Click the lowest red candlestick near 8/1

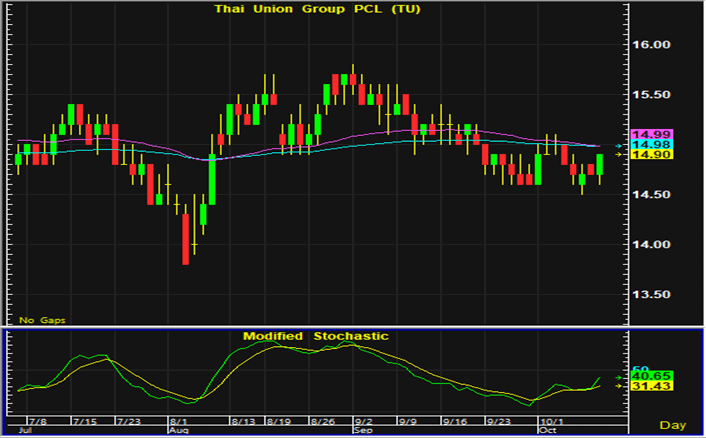[186, 238]
